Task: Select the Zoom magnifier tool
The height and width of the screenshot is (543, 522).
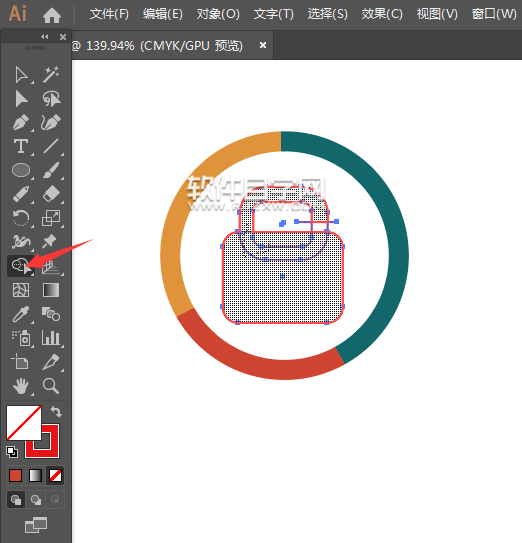Action: (x=51, y=386)
